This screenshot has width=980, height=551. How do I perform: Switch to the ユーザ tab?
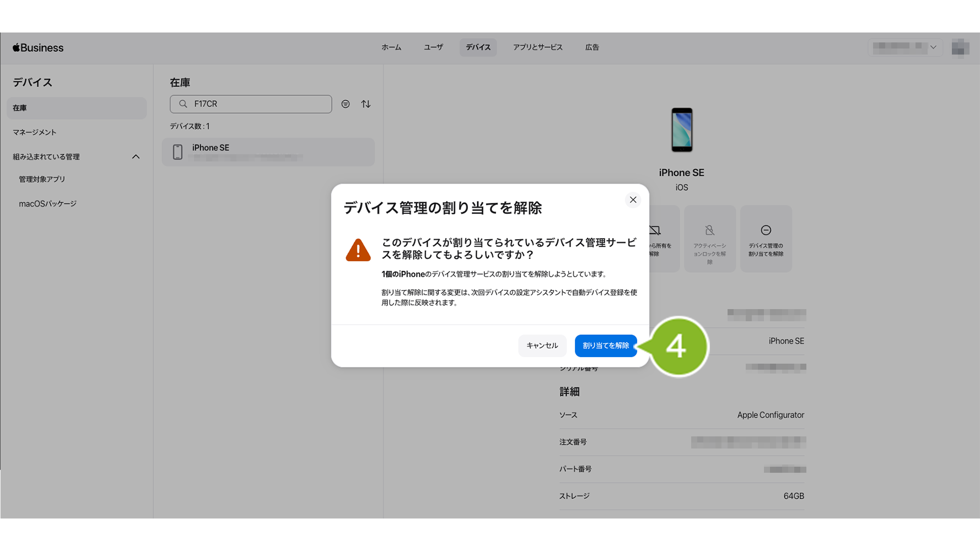pyautogui.click(x=433, y=47)
